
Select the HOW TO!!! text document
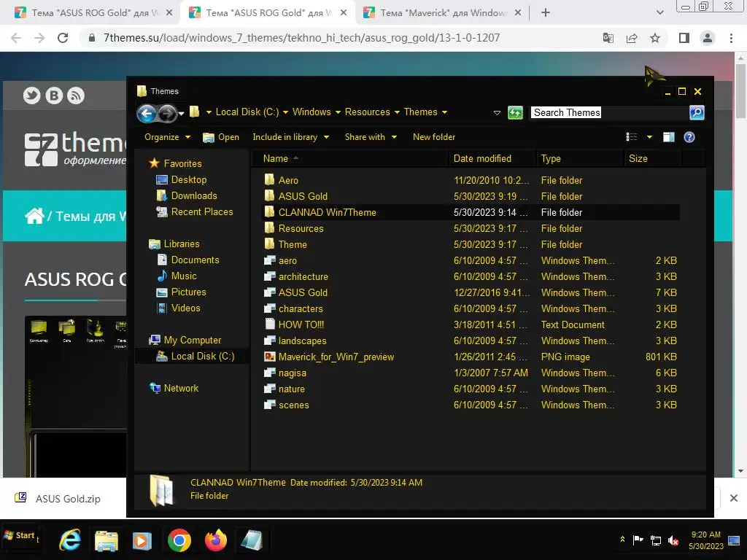(x=471, y=324)
